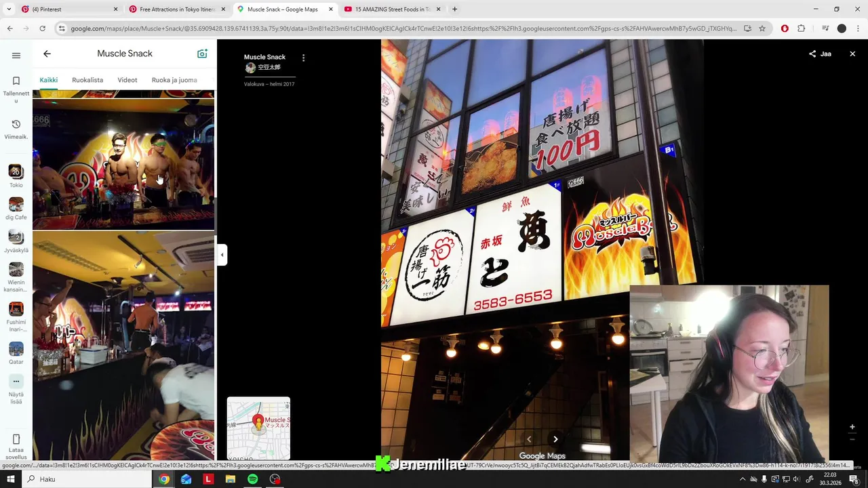Viewport: 868px width, 488px height.
Task: Open the mini map thumbnail
Action: (258, 428)
